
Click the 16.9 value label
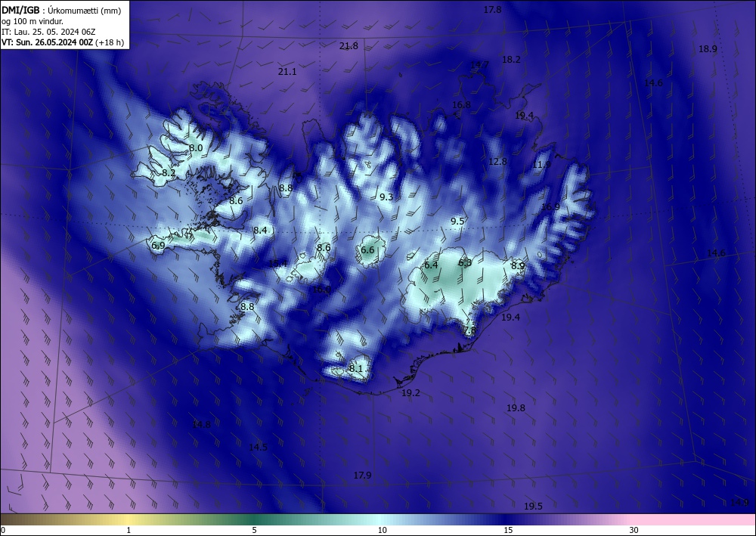550,207
